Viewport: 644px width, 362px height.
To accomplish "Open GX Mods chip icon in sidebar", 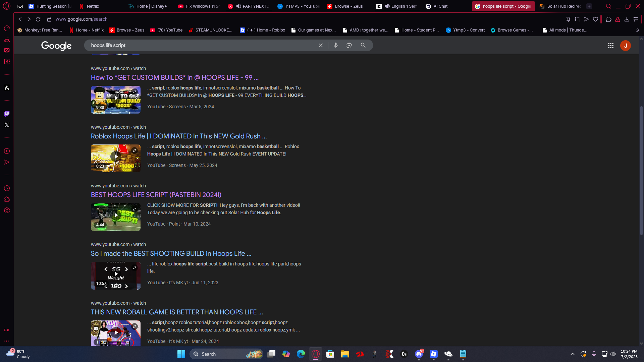I will [7, 62].
